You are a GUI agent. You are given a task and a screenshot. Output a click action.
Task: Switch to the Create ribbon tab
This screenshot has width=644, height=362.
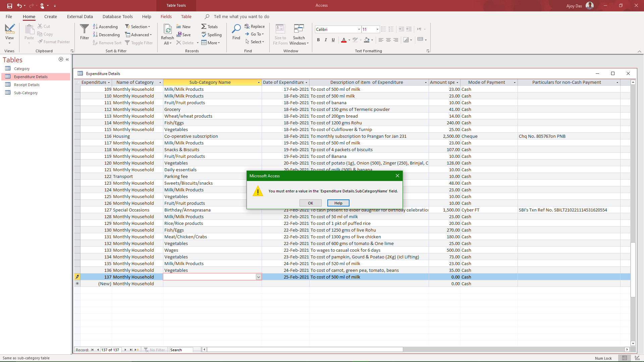coord(50,16)
